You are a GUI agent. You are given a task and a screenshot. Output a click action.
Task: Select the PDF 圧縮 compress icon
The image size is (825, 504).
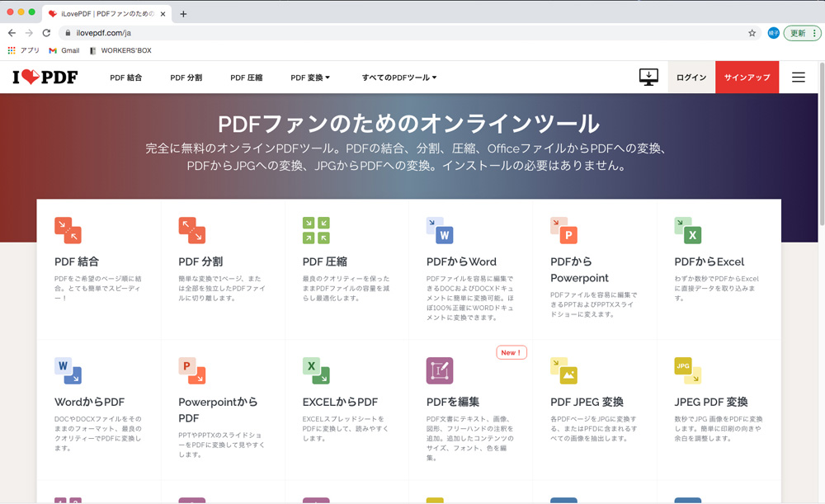click(x=316, y=230)
